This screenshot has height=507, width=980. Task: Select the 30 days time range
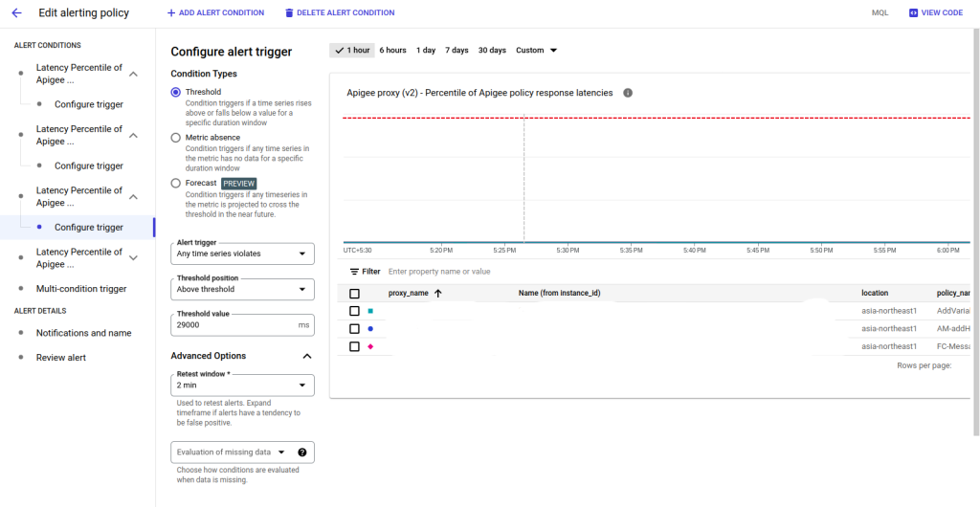(x=492, y=51)
